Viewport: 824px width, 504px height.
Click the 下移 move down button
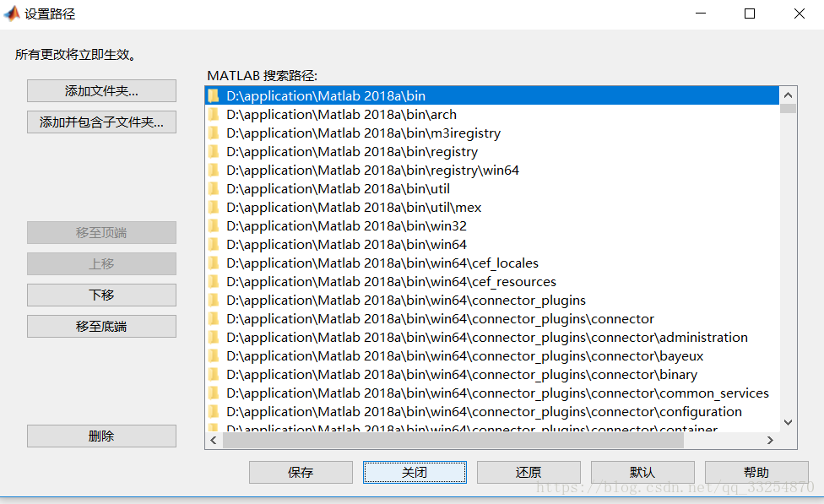pos(101,295)
